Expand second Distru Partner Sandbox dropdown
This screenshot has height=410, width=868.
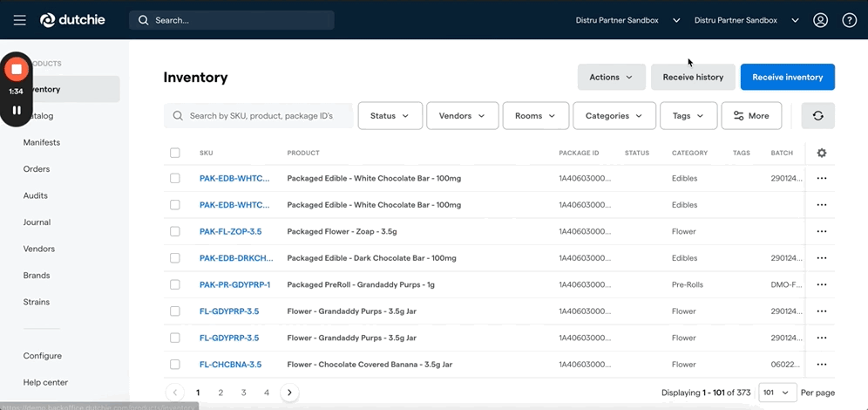[795, 21]
